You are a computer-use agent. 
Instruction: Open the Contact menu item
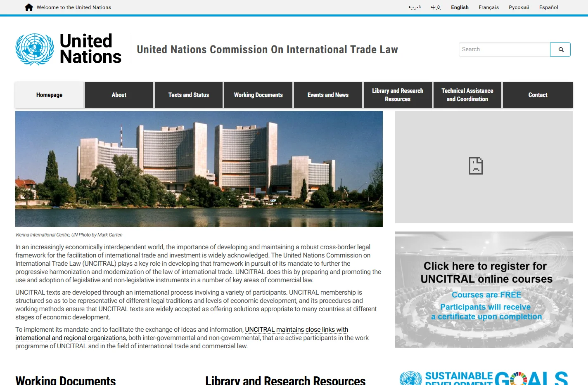point(538,95)
